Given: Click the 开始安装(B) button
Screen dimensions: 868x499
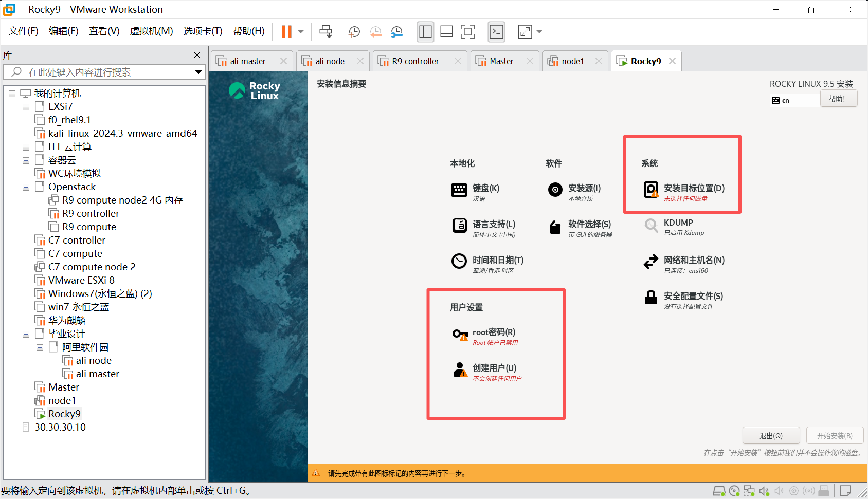Looking at the screenshot, I should pyautogui.click(x=835, y=436).
